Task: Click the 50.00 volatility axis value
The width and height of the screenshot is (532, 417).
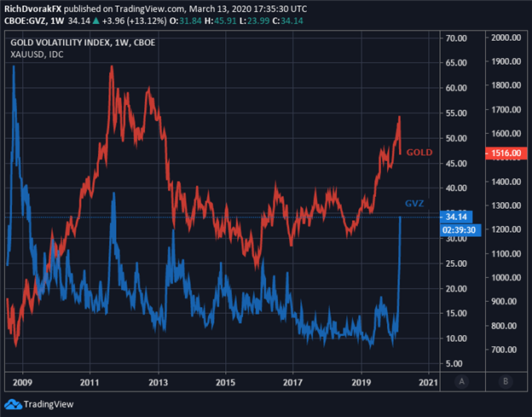Action: click(x=456, y=138)
